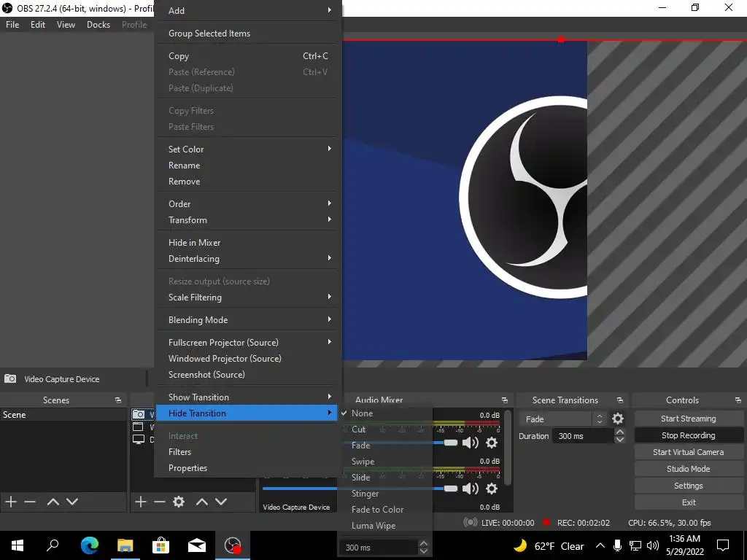Pop out the Audio Mixer dock

[x=505, y=400]
